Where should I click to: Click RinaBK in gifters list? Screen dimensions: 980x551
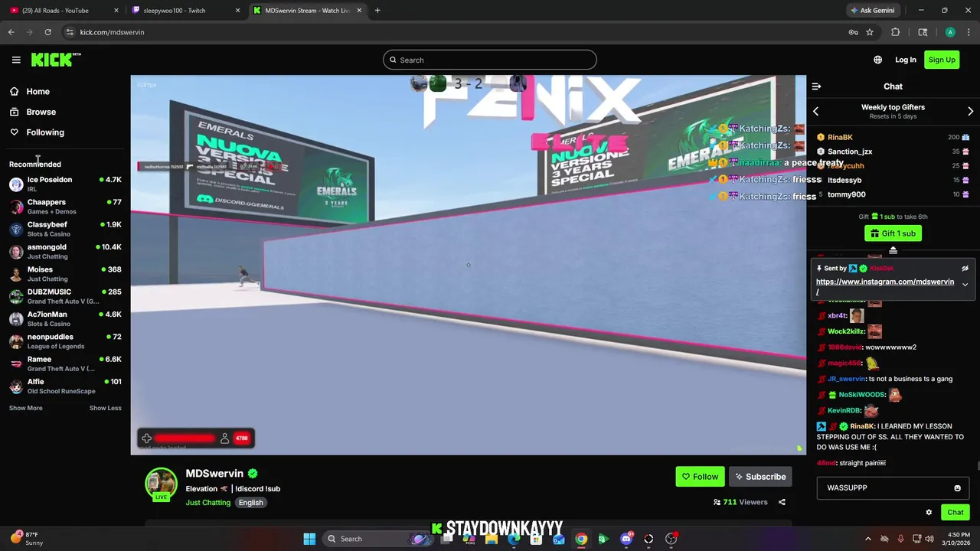click(840, 137)
